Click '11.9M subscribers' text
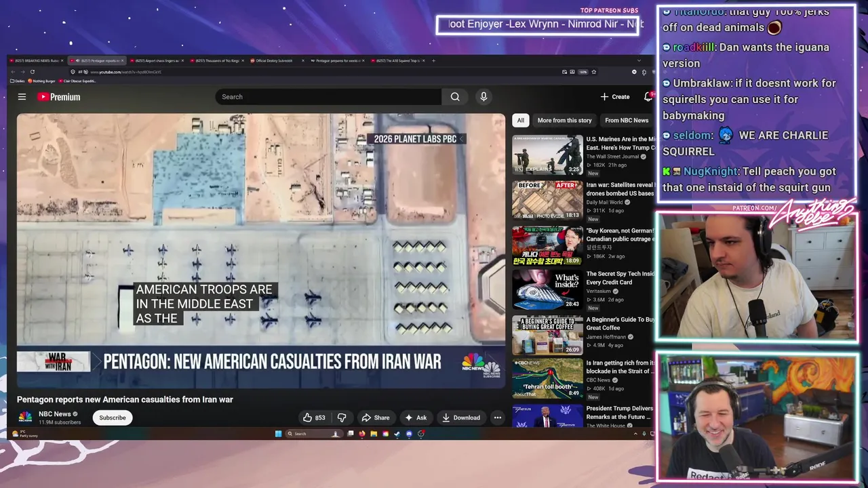Screen dimensions: 868x488 click(60, 422)
